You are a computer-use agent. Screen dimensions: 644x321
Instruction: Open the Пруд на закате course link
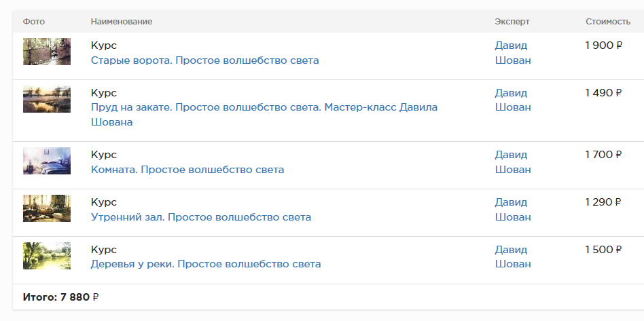[264, 108]
